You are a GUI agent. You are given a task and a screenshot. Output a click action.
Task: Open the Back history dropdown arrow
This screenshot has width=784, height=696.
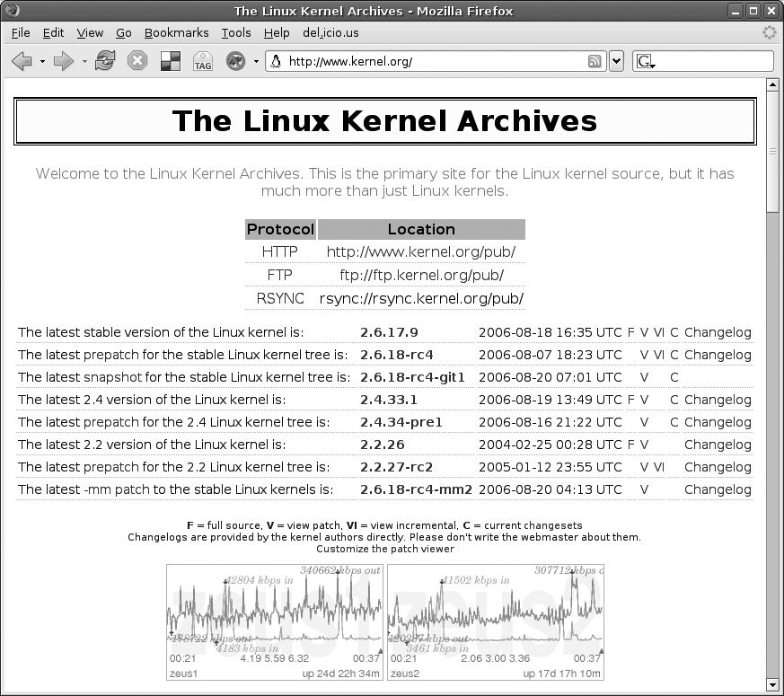click(42, 61)
